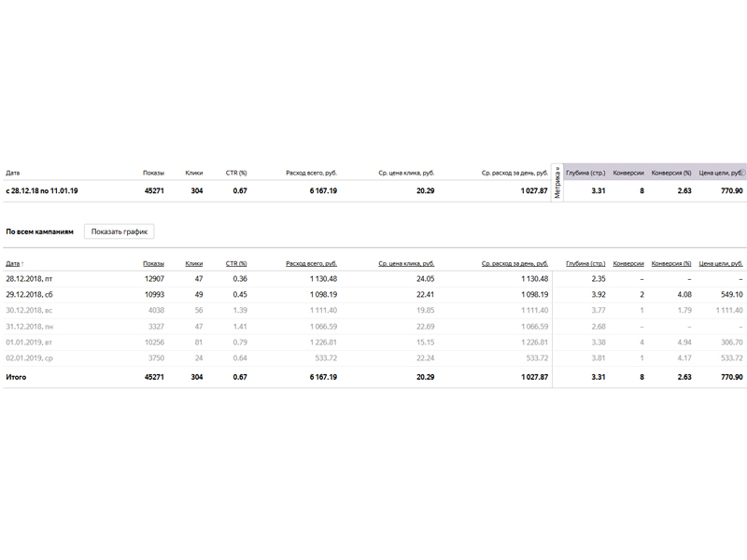This screenshot has width=747, height=560.
Task: Sort daily table by underlined "Конверсии" header
Action: (x=628, y=264)
